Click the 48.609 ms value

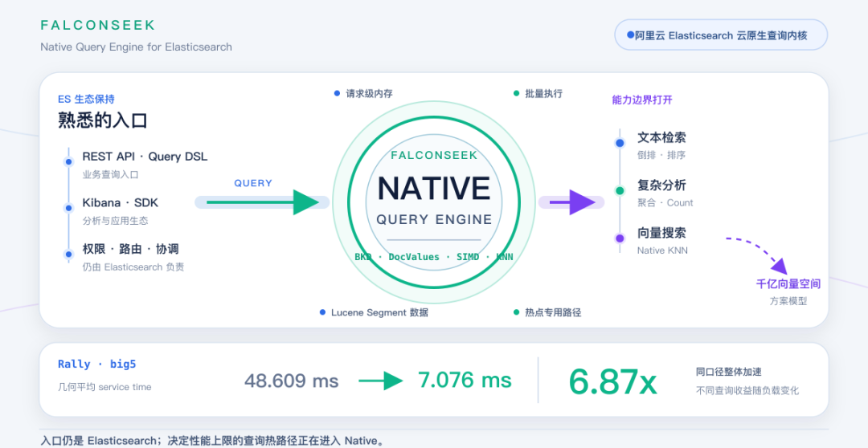tap(292, 381)
